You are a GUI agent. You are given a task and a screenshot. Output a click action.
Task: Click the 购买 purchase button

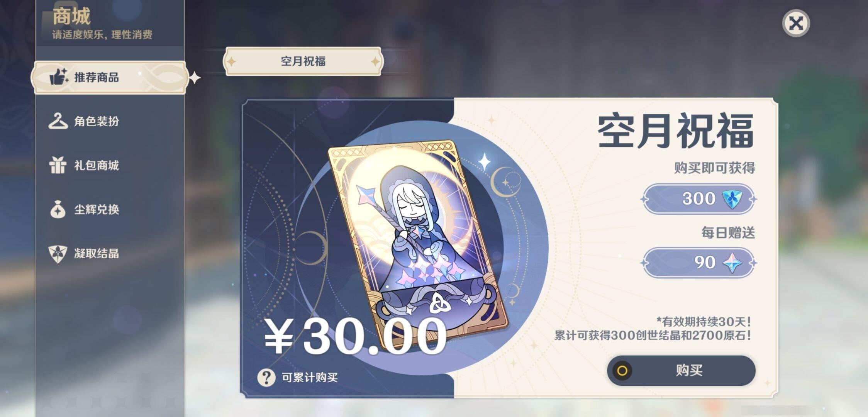point(682,371)
